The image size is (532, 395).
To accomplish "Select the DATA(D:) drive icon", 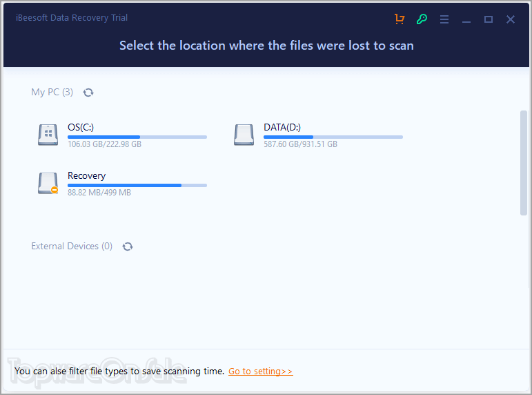I will [x=244, y=135].
